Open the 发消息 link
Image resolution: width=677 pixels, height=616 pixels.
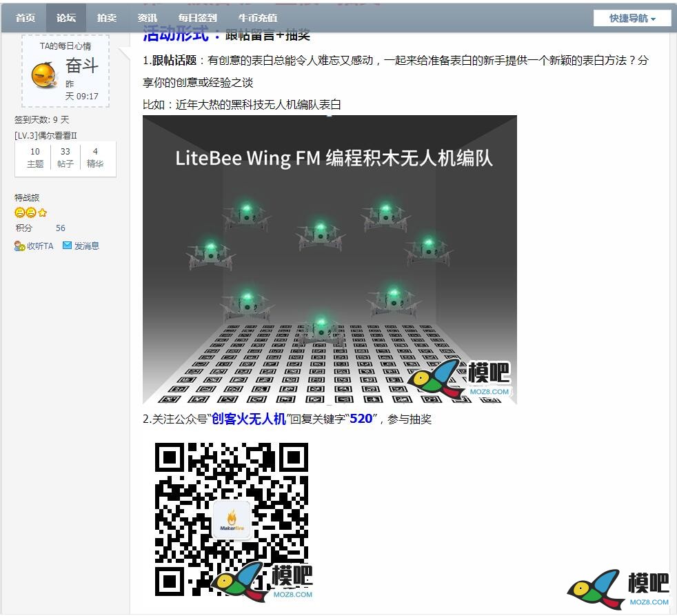coord(87,246)
